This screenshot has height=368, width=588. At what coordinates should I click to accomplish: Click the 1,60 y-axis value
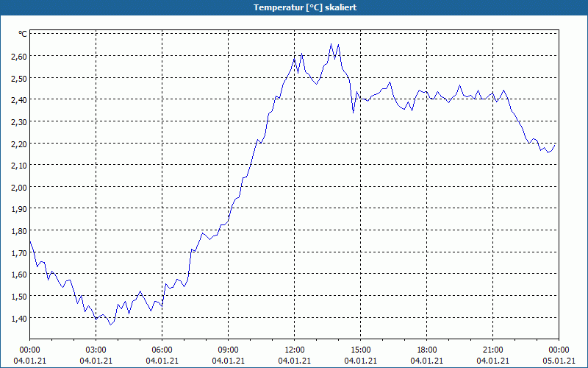[19, 275]
